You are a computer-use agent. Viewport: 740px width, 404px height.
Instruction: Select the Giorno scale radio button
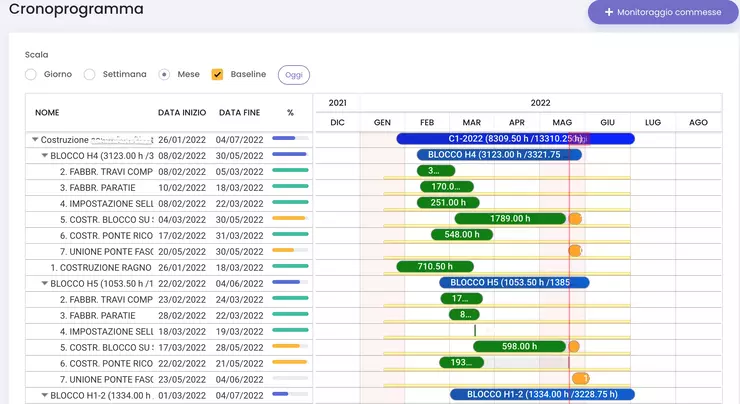pyautogui.click(x=31, y=75)
